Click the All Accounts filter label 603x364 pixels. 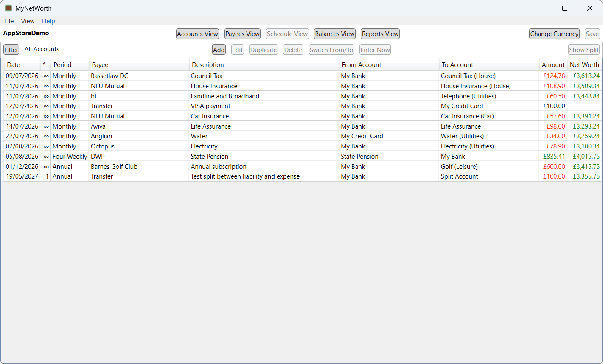pyautogui.click(x=42, y=49)
